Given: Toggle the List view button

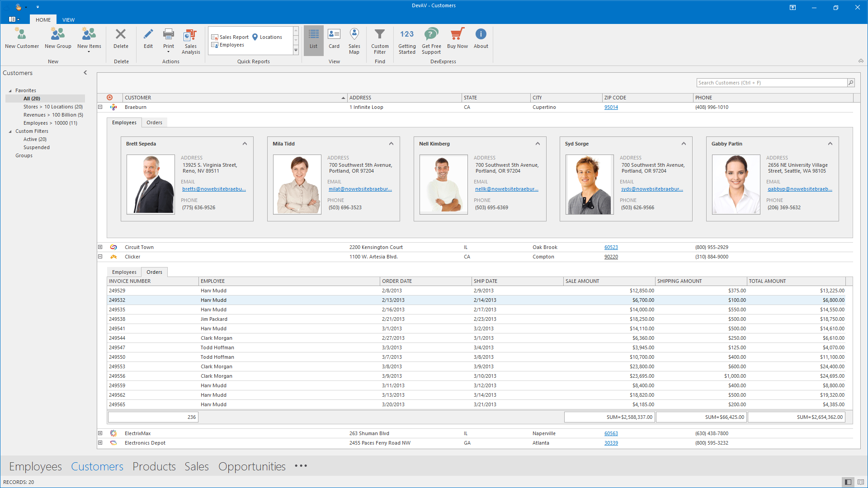Looking at the screenshot, I should coord(313,39).
